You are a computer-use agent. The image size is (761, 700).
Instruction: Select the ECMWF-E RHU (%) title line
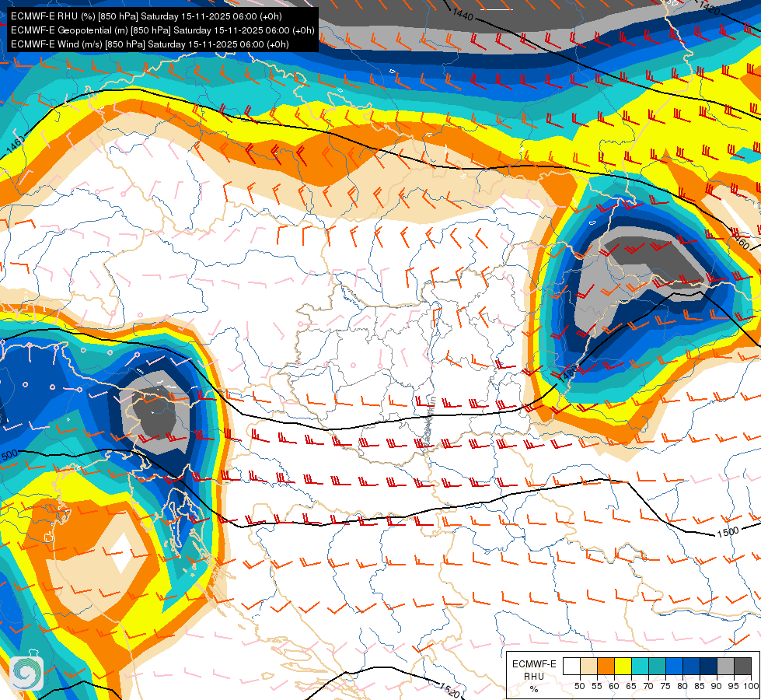coord(146,16)
